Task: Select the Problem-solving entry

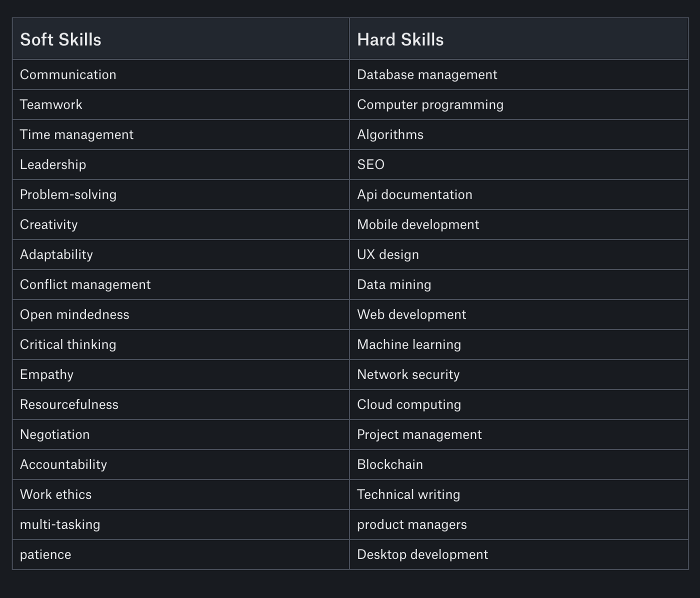Action: pyautogui.click(x=68, y=194)
